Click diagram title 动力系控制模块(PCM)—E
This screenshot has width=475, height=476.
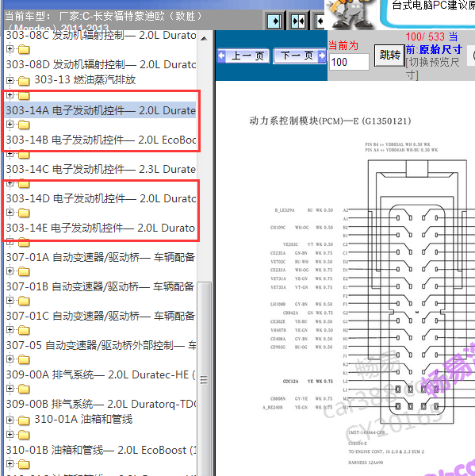click(x=330, y=121)
